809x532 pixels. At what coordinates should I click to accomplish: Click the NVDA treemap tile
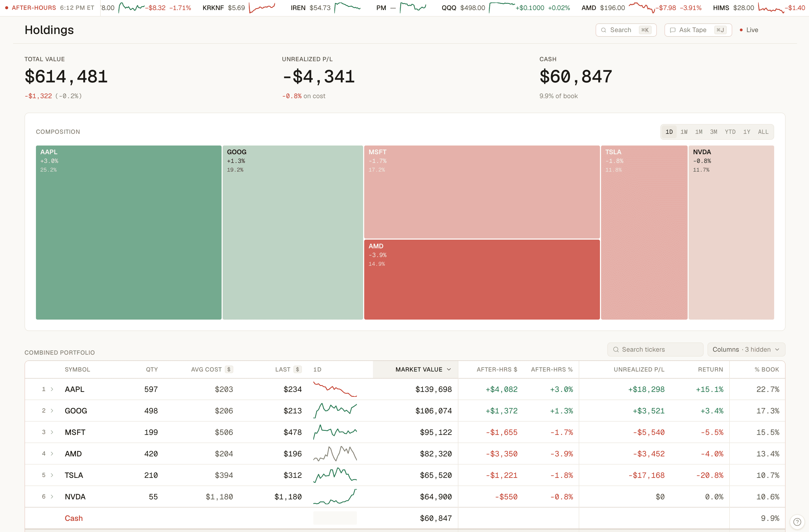pos(731,232)
